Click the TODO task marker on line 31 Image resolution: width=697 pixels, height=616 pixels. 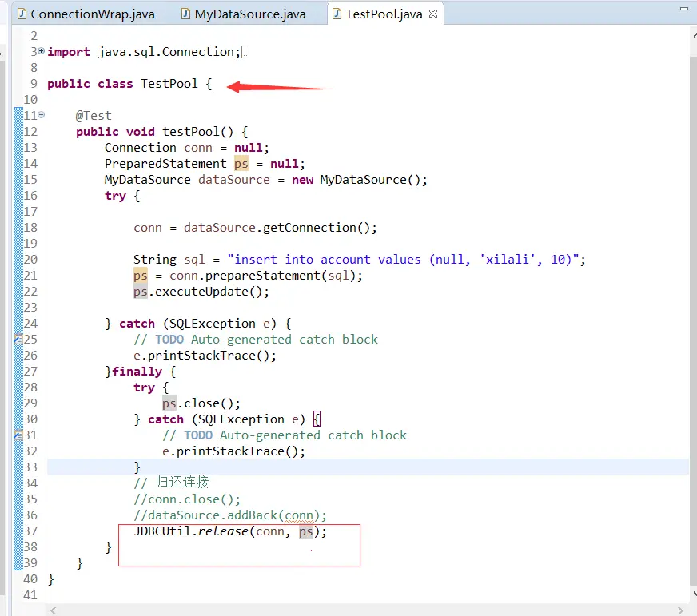[18, 435]
